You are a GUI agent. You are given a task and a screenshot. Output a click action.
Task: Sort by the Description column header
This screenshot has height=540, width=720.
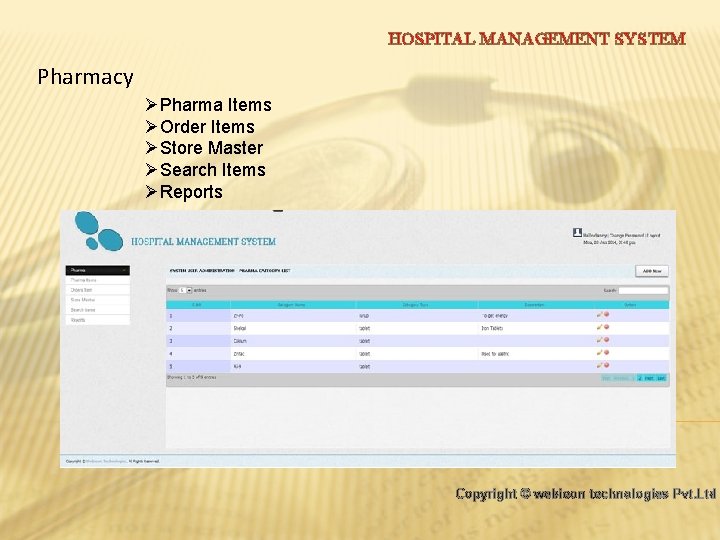pyautogui.click(x=534, y=304)
